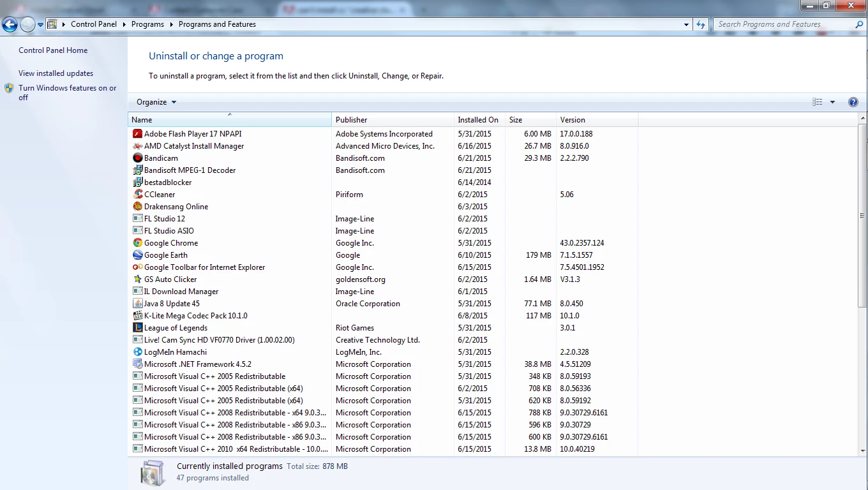
Task: Click the Piriform publisher cell
Action: [349, 195]
